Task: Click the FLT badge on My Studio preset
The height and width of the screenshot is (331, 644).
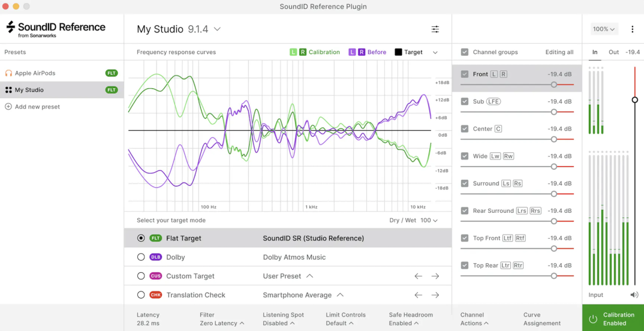Action: pyautogui.click(x=112, y=90)
